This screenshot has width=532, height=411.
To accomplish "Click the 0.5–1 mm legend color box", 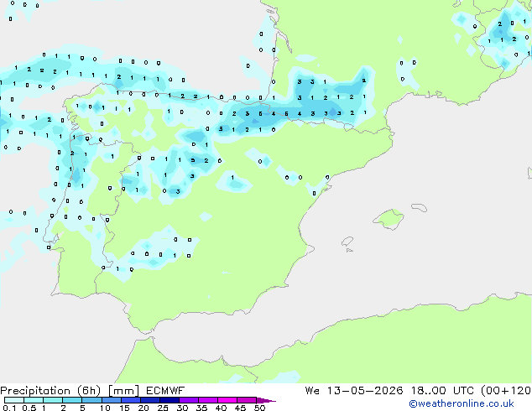I will tap(34, 400).
